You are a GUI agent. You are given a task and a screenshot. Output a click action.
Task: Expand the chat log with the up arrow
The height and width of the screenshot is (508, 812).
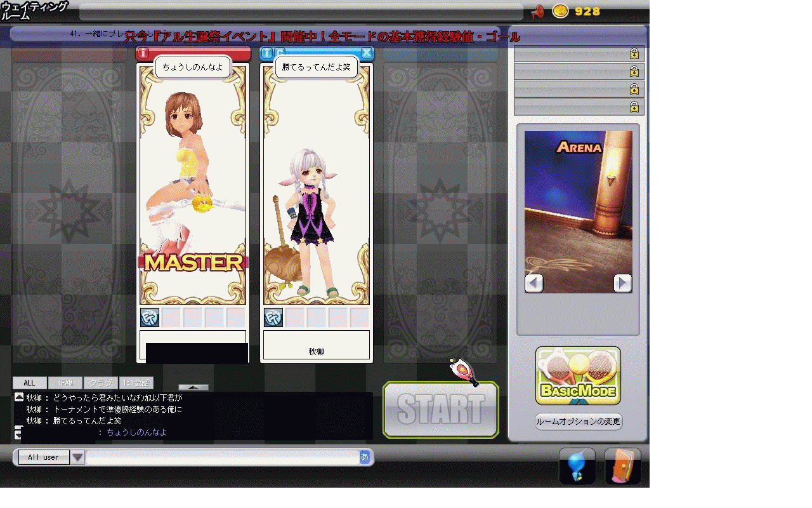pos(193,387)
